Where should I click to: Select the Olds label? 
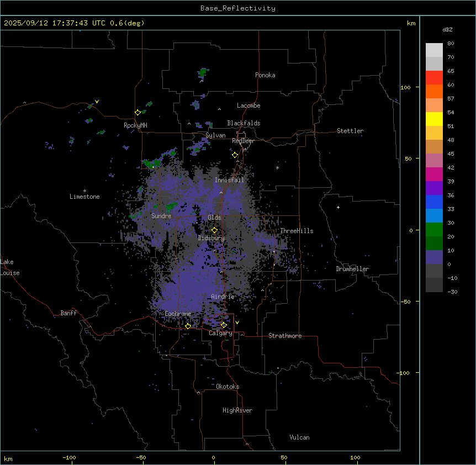pyautogui.click(x=214, y=218)
